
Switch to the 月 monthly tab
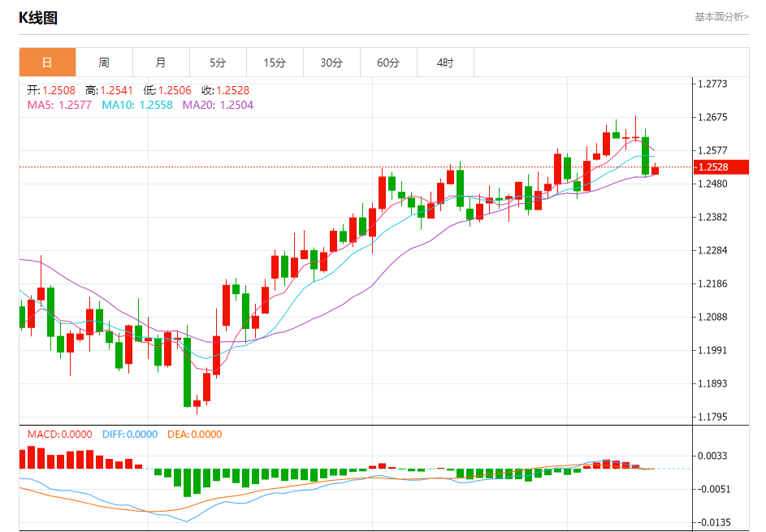coord(161,62)
